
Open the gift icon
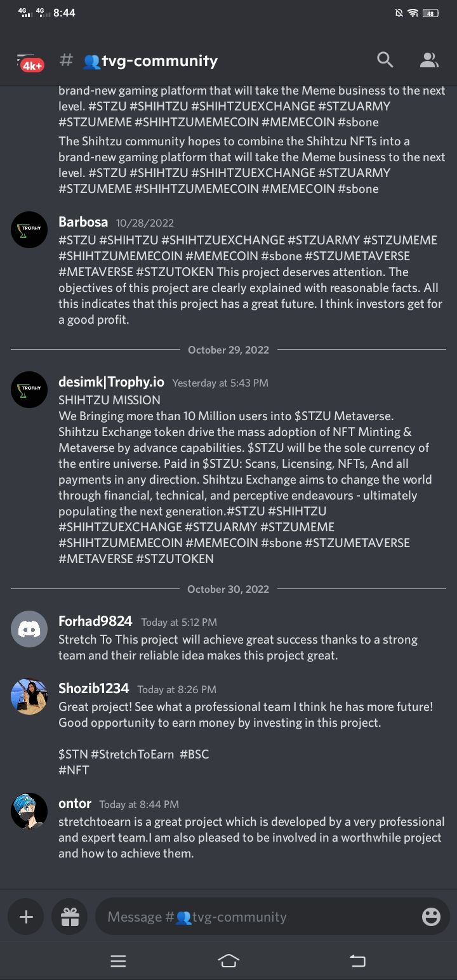(x=69, y=917)
